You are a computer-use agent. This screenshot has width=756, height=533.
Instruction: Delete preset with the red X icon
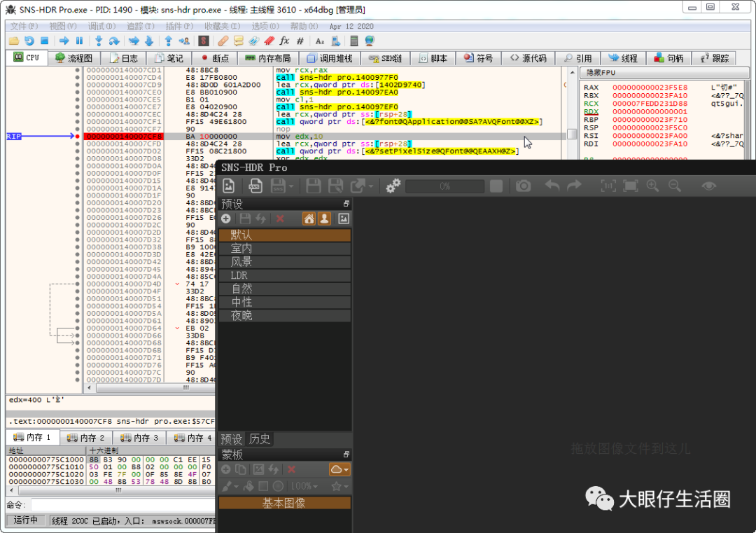click(279, 219)
